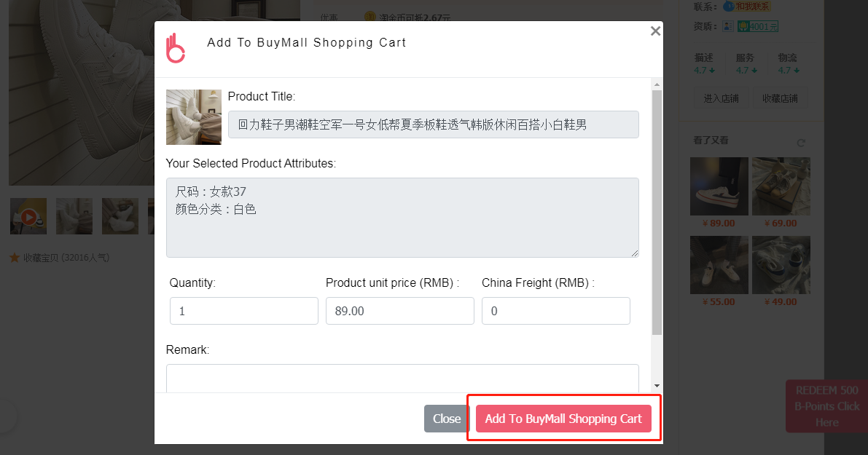Click the 和我联系 contact icon
This screenshot has height=455, width=868.
pyautogui.click(x=747, y=7)
